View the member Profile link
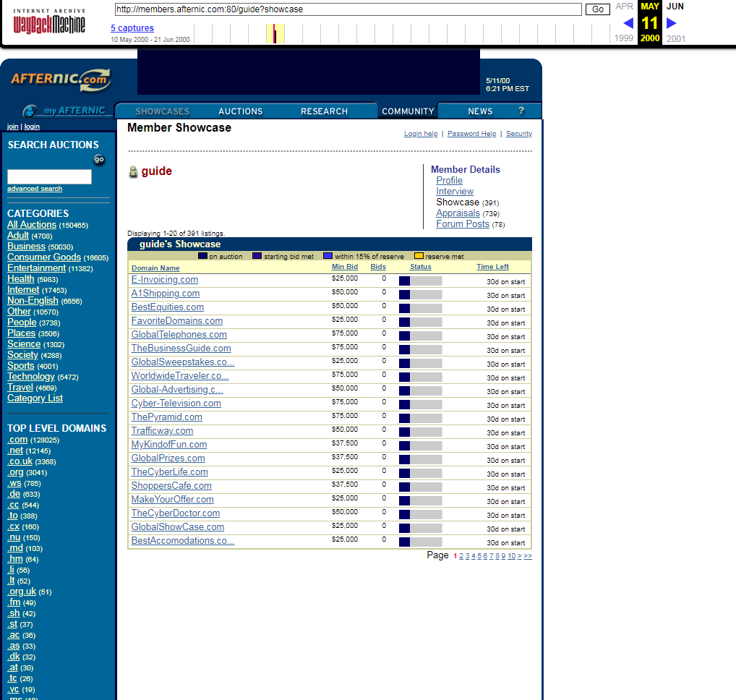Screen dimensions: 736x700 pos(449,181)
